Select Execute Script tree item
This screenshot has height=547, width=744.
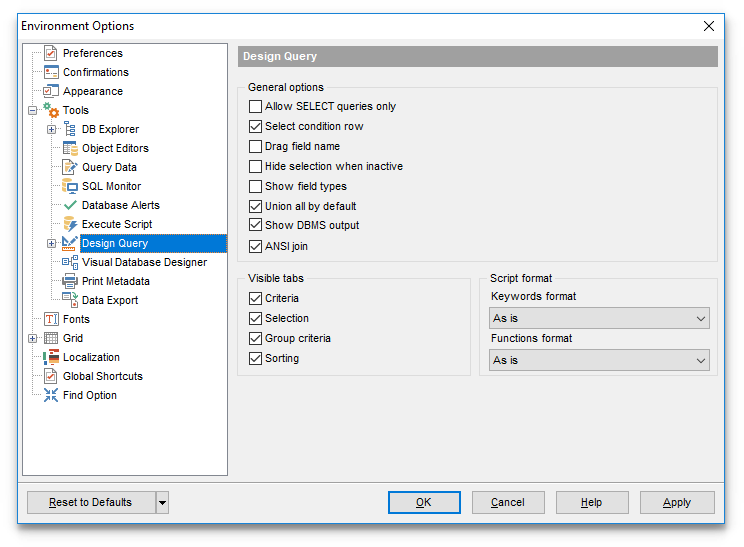point(117,224)
